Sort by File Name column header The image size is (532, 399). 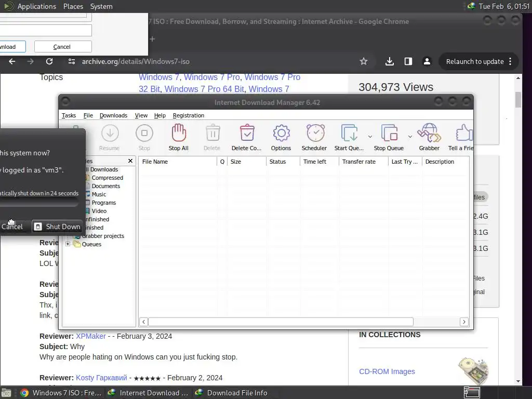click(x=178, y=162)
